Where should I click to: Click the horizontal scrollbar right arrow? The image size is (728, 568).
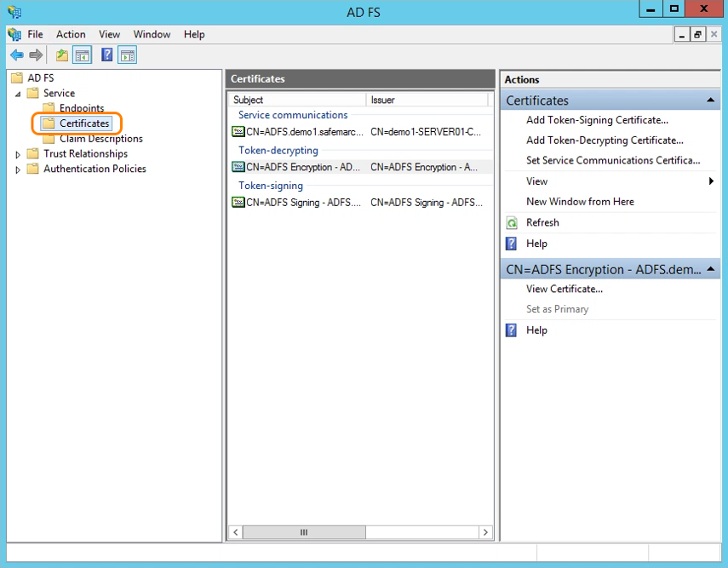click(x=485, y=532)
